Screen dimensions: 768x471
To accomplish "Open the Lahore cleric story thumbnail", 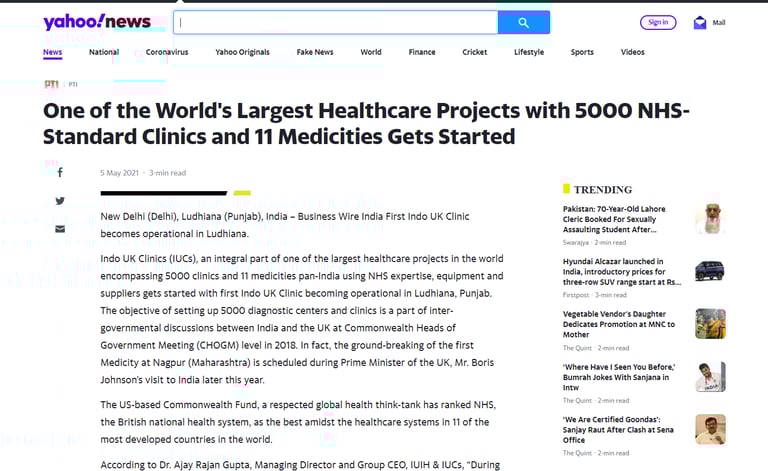I will click(x=710, y=219).
